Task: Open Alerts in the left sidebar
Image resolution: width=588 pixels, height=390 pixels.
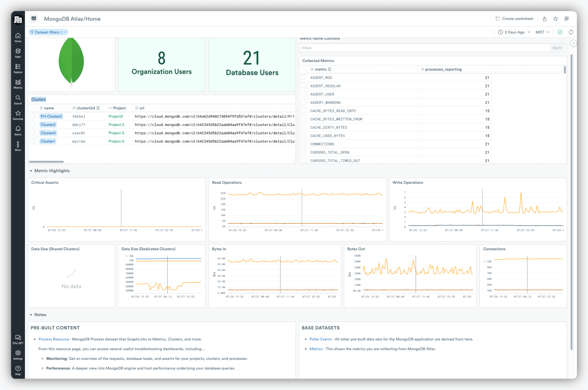Action: pos(18,131)
